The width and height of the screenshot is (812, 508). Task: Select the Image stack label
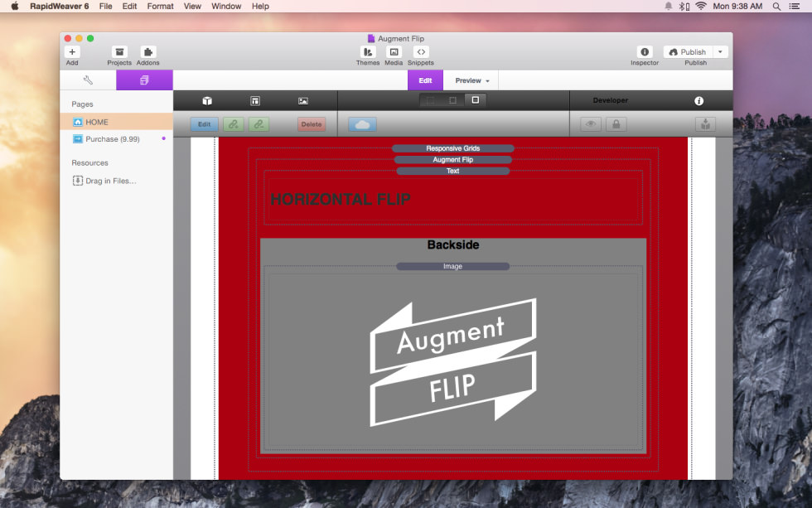pyautogui.click(x=453, y=266)
